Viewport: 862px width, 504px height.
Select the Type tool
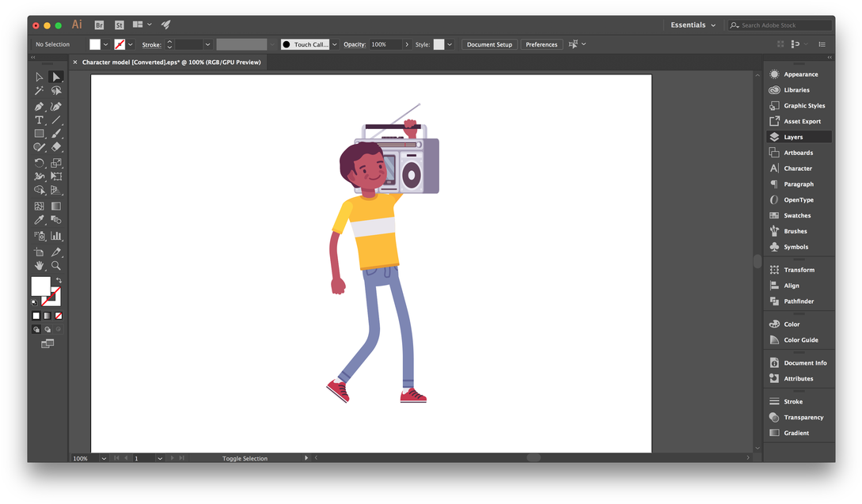click(x=39, y=120)
